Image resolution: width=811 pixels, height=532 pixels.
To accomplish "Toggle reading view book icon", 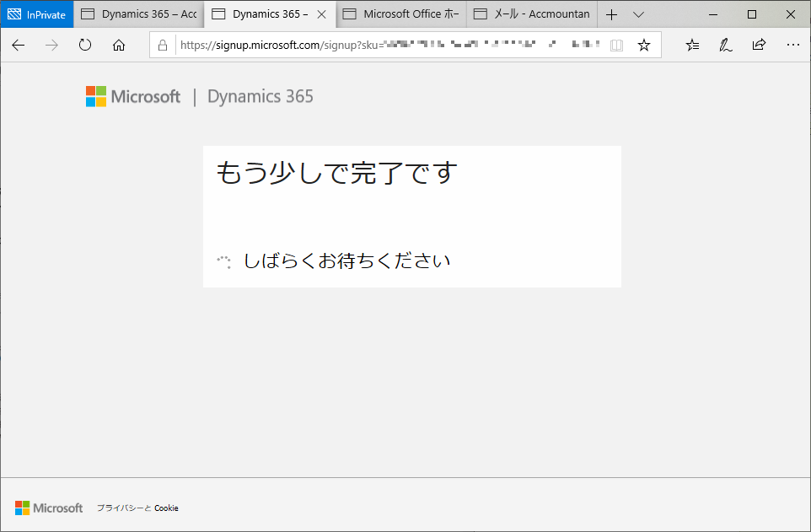I will pos(616,46).
